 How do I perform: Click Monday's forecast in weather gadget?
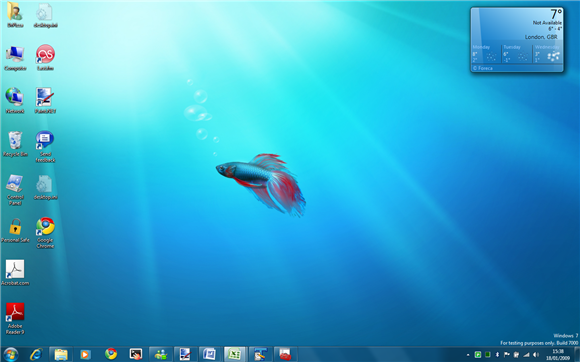click(x=485, y=54)
